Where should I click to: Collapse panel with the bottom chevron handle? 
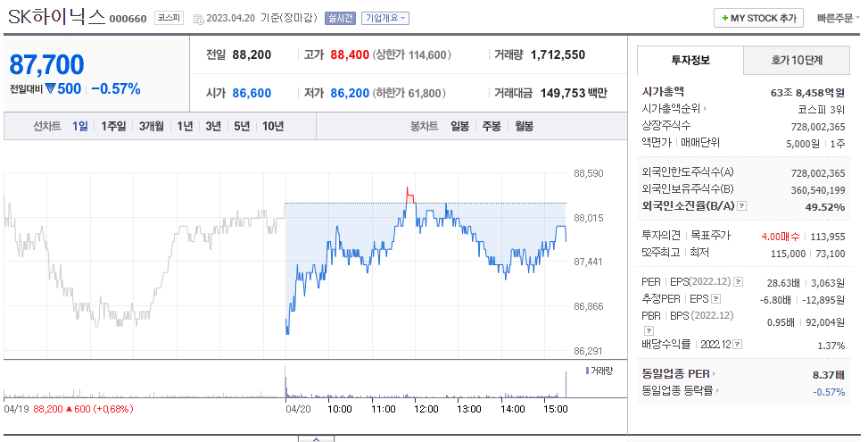tap(316, 438)
